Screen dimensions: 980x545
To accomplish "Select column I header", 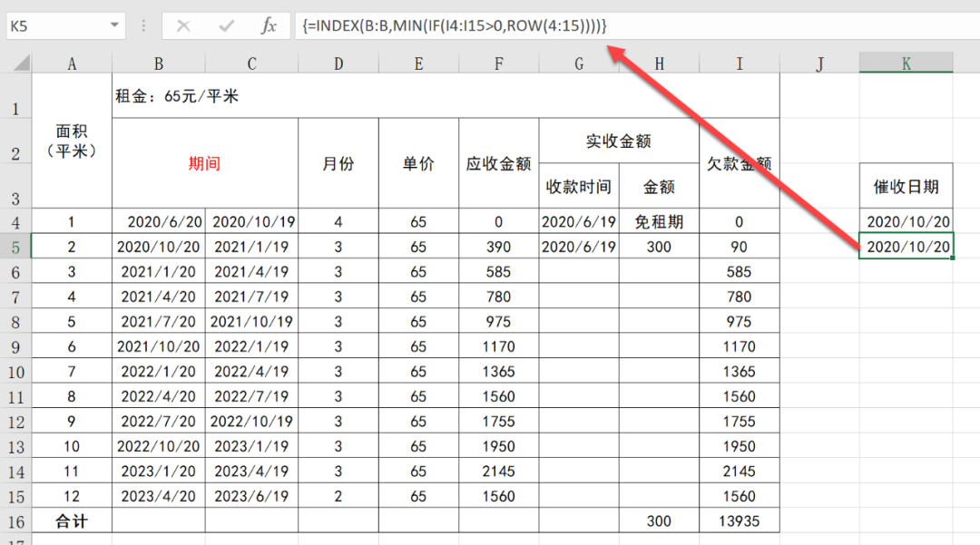I will coord(740,63).
